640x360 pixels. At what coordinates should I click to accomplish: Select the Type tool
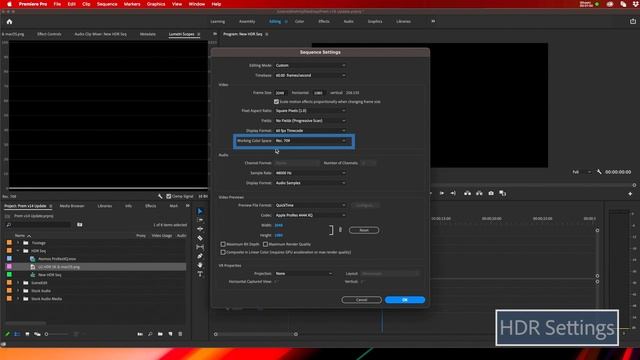coord(200,274)
